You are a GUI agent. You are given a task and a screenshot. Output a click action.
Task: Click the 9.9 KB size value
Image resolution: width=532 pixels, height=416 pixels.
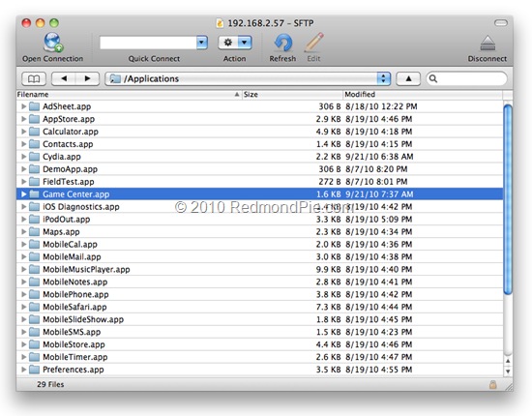tap(329, 269)
